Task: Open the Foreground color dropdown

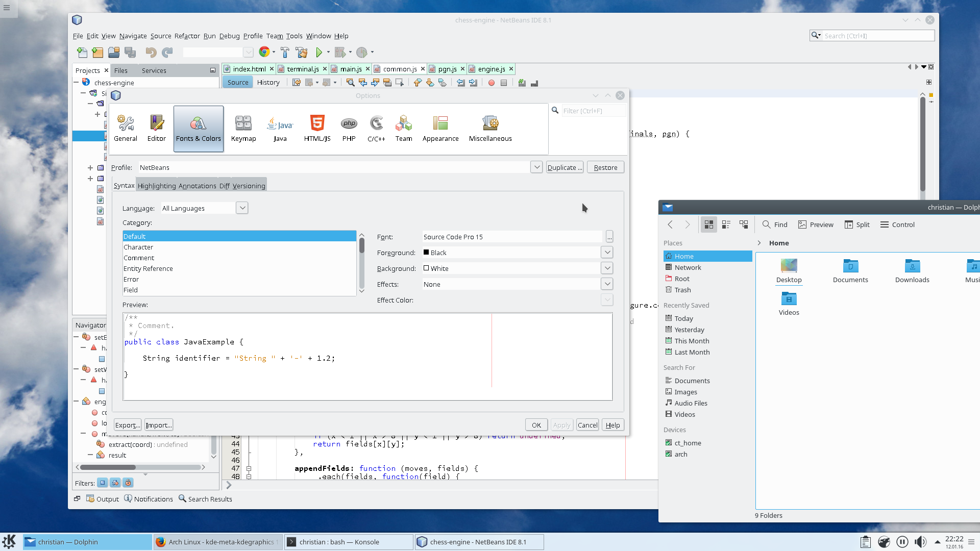Action: pyautogui.click(x=607, y=253)
